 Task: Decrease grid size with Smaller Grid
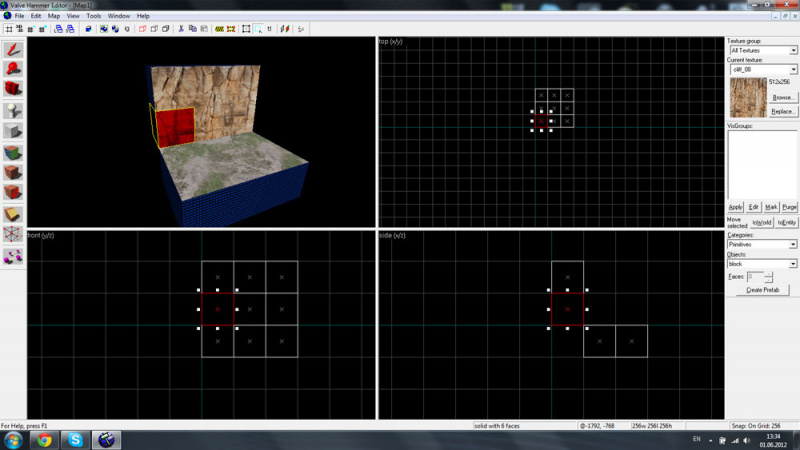point(31,29)
